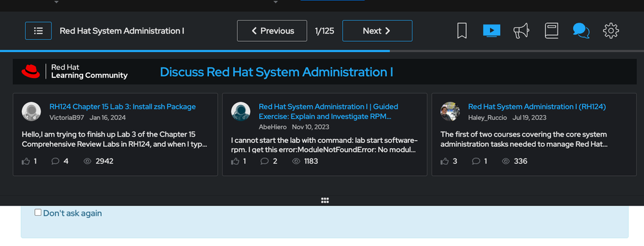Open RH124 Chapter 15 Lab 3 post link
Viewport: 644px width, 246px height.
[122, 107]
